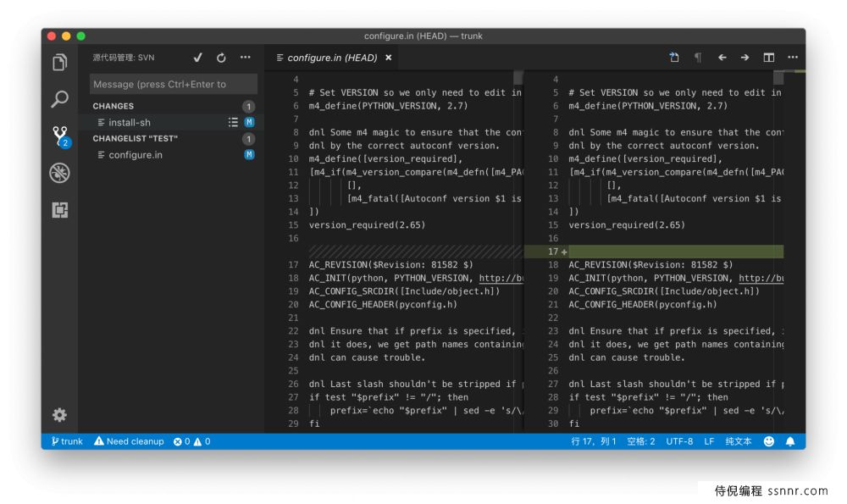Screen dimensions: 847x504
Task: Go to the previous change arrow
Action: coord(722,58)
